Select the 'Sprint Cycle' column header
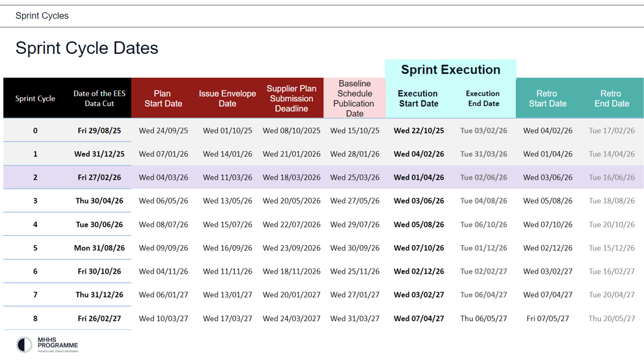Image resolution: width=644 pixels, height=360 pixels. [x=35, y=98]
